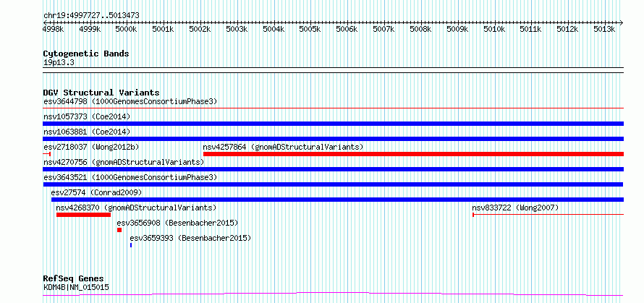Open the nsv4257864 gnomAD variant label
Screen dimensions: 644x303
point(283,147)
